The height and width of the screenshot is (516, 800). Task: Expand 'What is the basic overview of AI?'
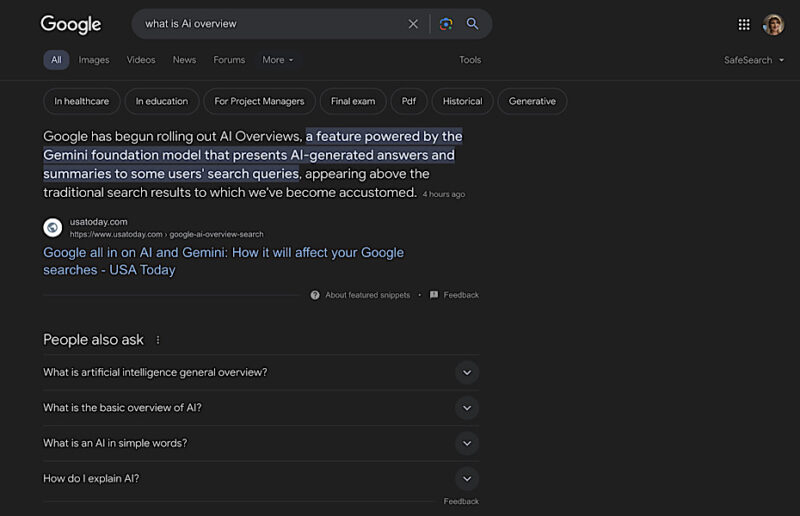click(x=261, y=408)
